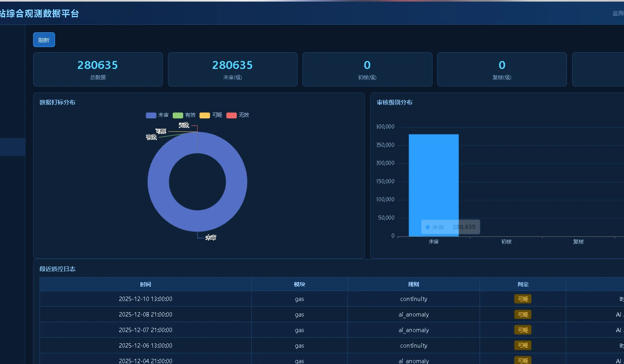Toggle the 无效 legend item
Viewport: 624px width, 364px height.
click(238, 115)
